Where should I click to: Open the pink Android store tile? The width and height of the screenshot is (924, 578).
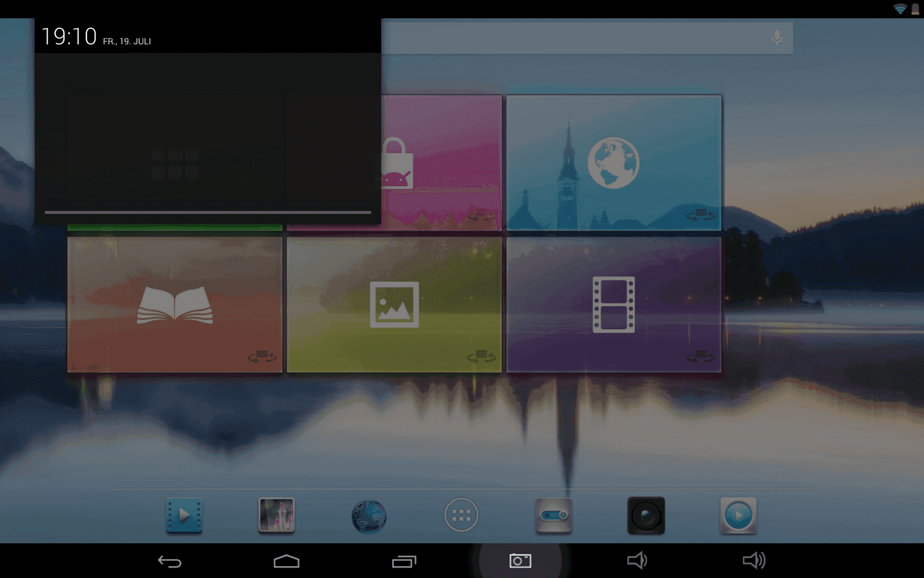[x=441, y=163]
